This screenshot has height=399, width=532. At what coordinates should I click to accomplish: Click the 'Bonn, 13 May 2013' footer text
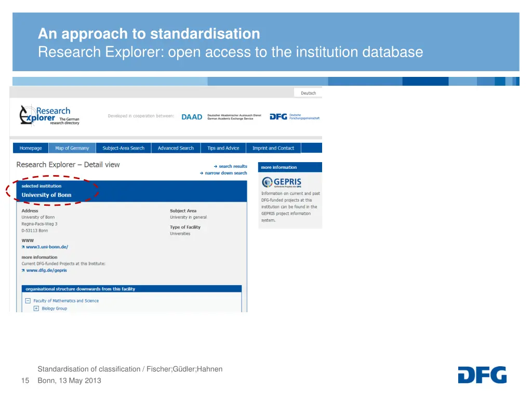coord(69,381)
